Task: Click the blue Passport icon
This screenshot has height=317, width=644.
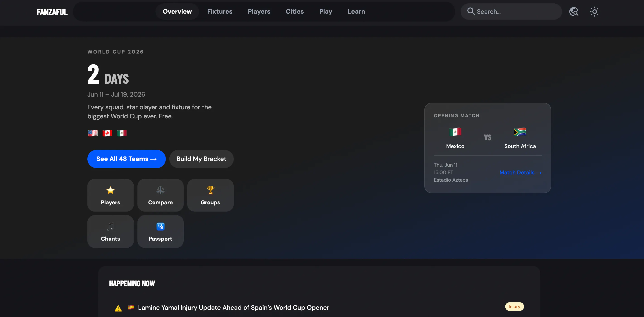Action: 161,227
